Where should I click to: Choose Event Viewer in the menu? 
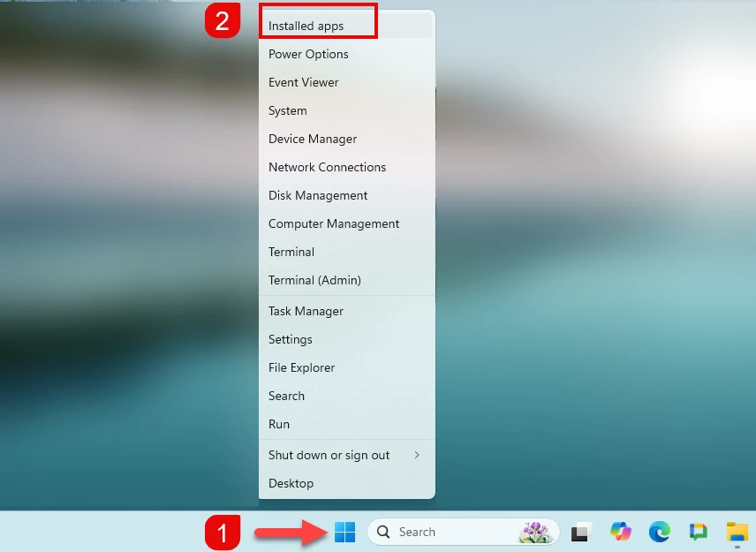coord(347,82)
